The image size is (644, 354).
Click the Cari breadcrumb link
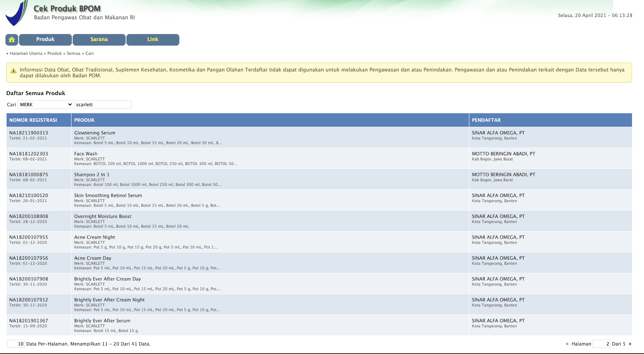point(89,53)
